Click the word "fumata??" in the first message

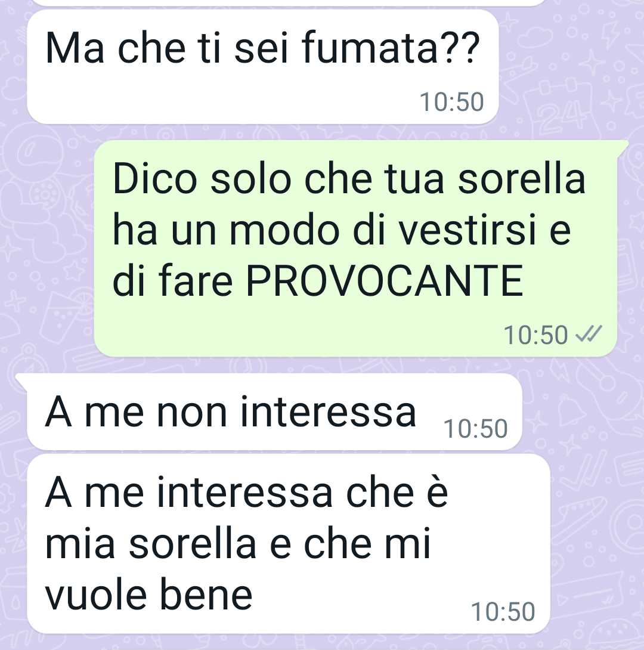(x=391, y=48)
